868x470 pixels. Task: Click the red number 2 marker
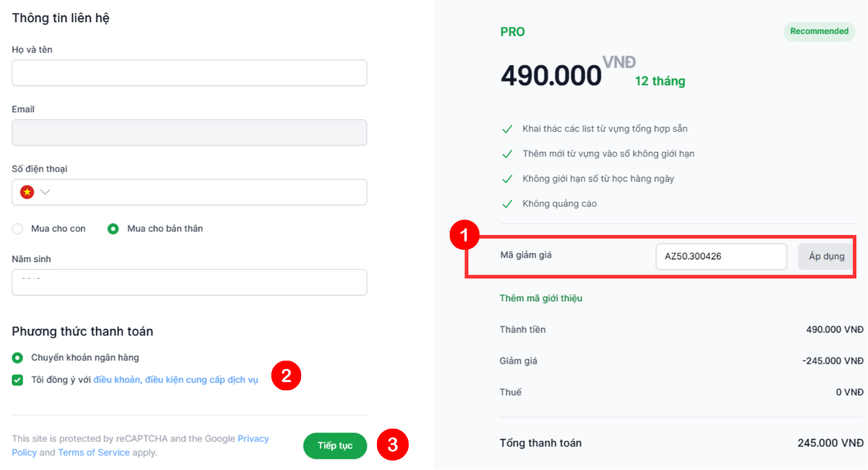tap(286, 375)
